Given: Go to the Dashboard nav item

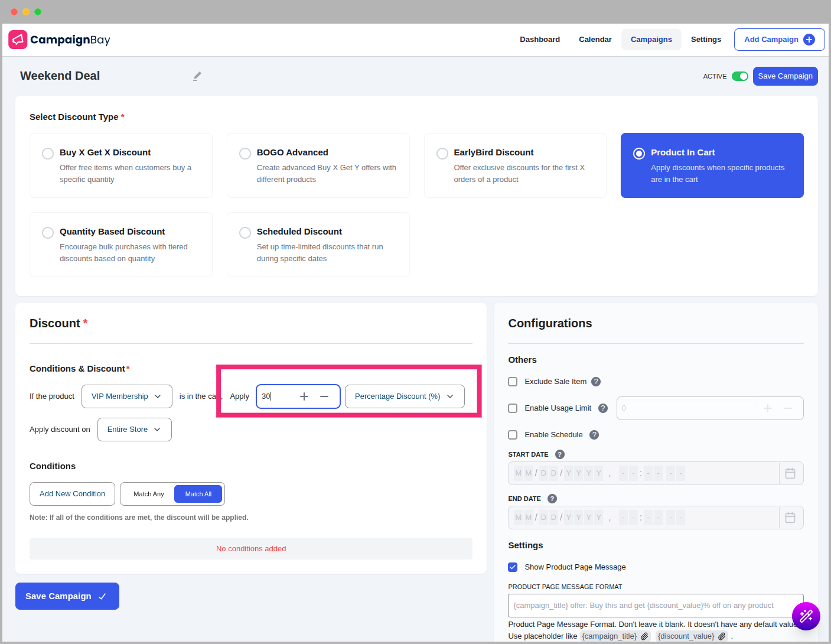Looking at the screenshot, I should [539, 40].
